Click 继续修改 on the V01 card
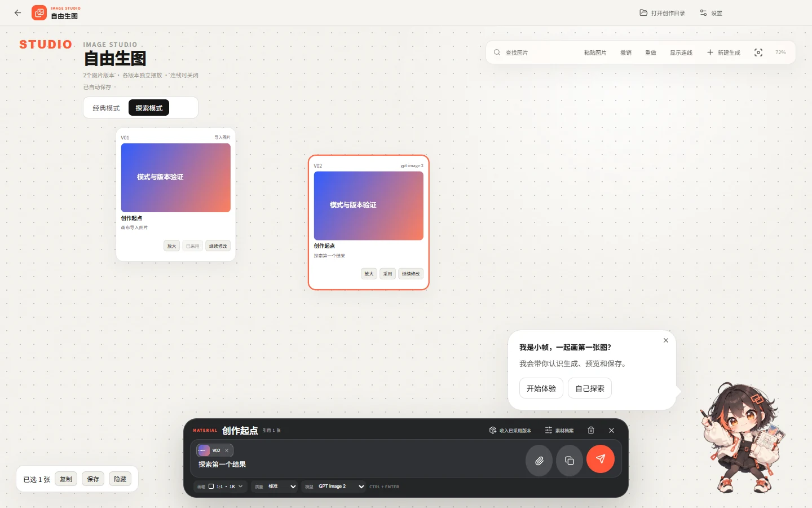 coord(218,246)
